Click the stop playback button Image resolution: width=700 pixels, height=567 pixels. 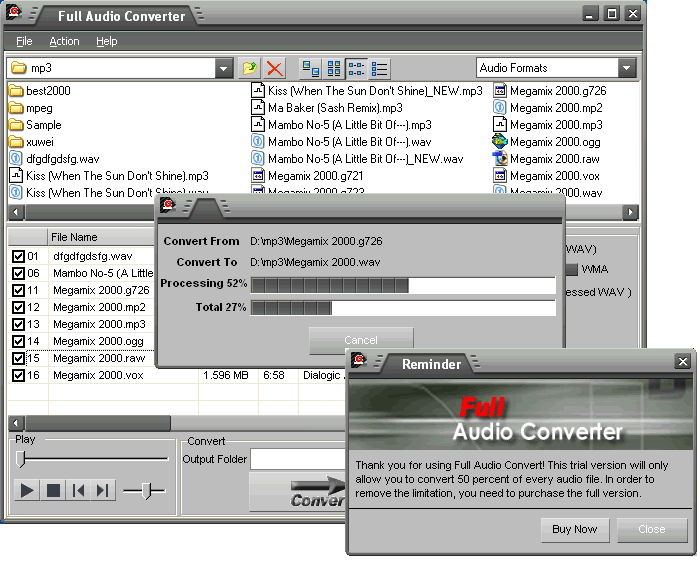[53, 491]
